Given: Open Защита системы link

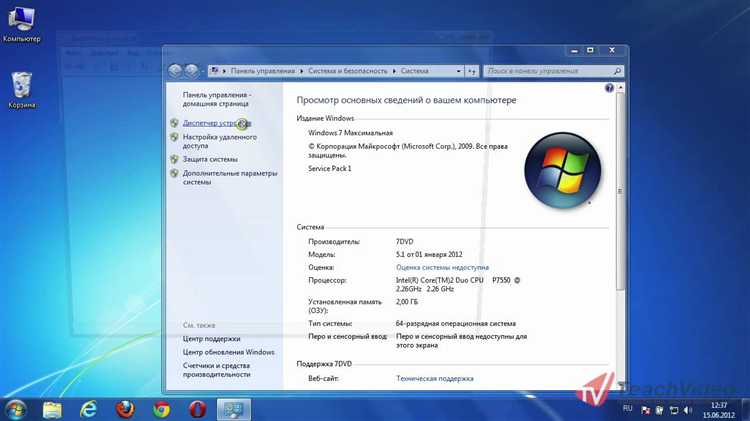Looking at the screenshot, I should [210, 159].
